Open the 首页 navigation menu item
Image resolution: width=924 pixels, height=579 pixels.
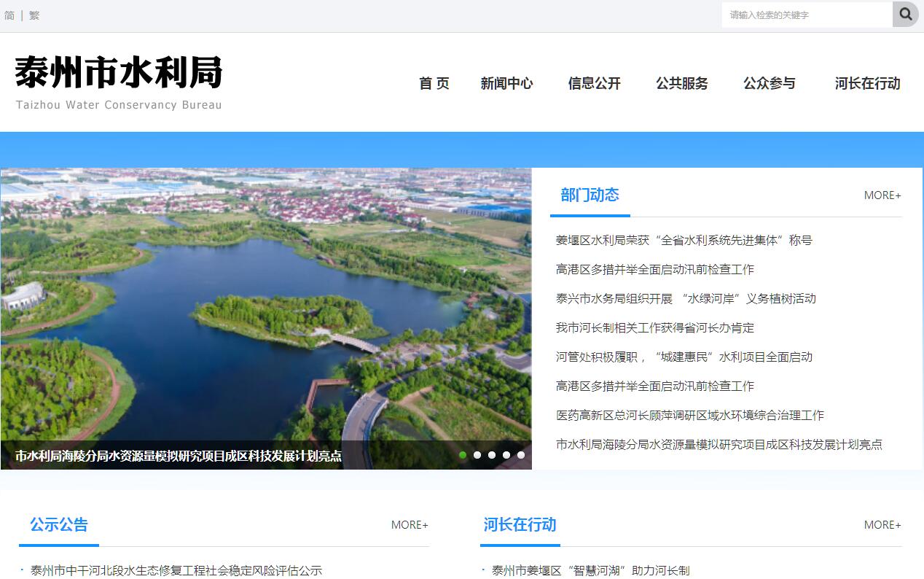(434, 84)
